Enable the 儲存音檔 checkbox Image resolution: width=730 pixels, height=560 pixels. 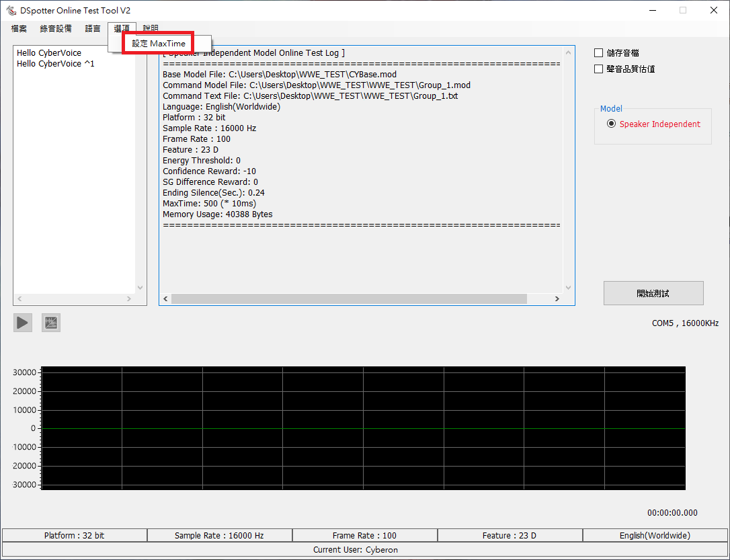click(x=599, y=53)
